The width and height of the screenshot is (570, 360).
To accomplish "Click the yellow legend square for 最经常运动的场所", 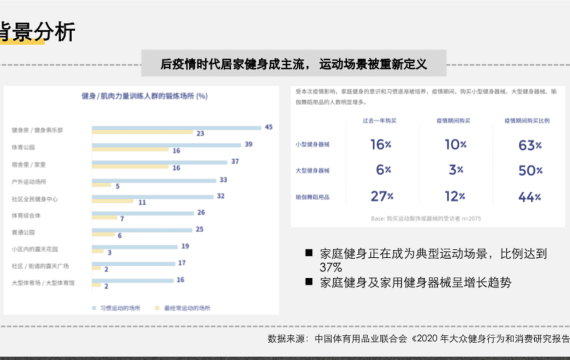I will coord(157,308).
